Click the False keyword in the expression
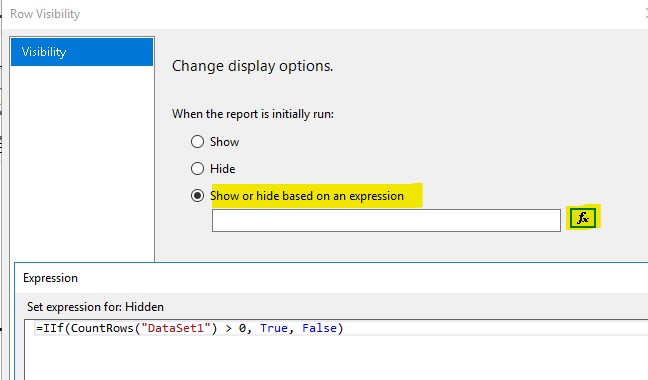The height and width of the screenshot is (380, 648). [319, 328]
